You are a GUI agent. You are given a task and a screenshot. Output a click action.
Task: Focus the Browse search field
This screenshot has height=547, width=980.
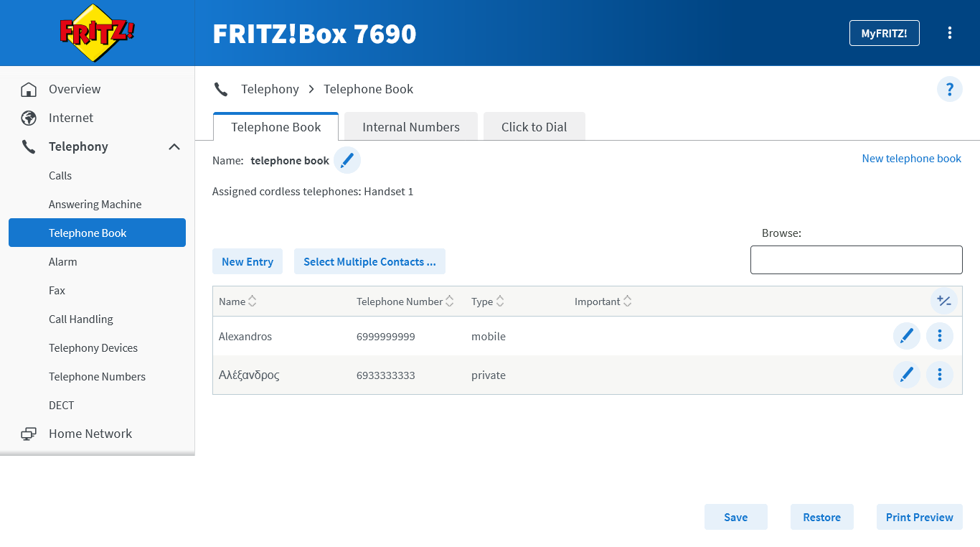857,260
